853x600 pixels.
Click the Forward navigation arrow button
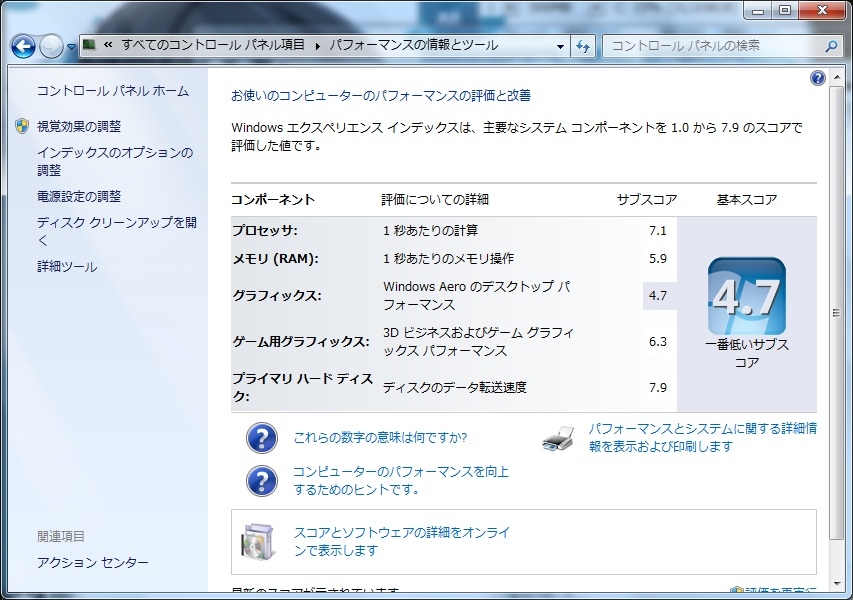tap(51, 46)
